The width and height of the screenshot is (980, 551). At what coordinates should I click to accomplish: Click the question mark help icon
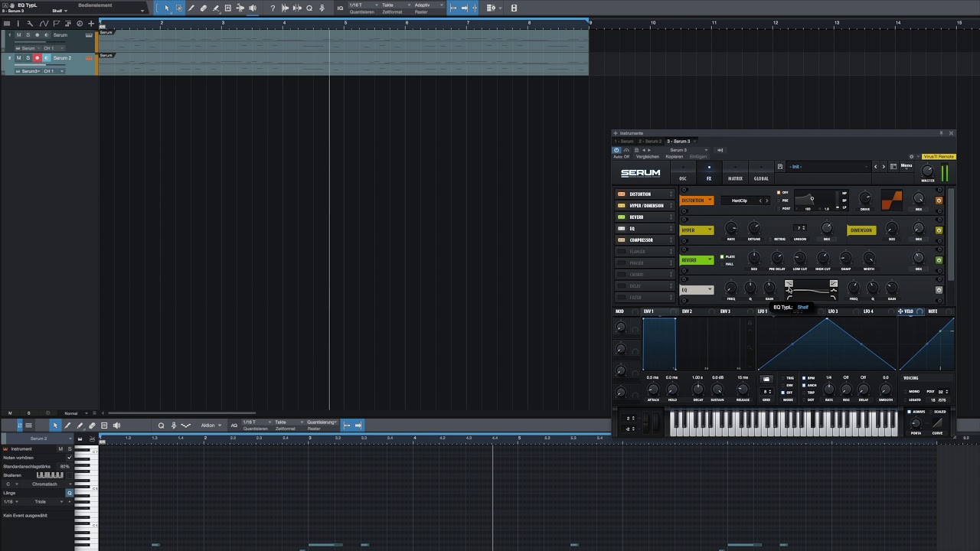click(x=273, y=8)
